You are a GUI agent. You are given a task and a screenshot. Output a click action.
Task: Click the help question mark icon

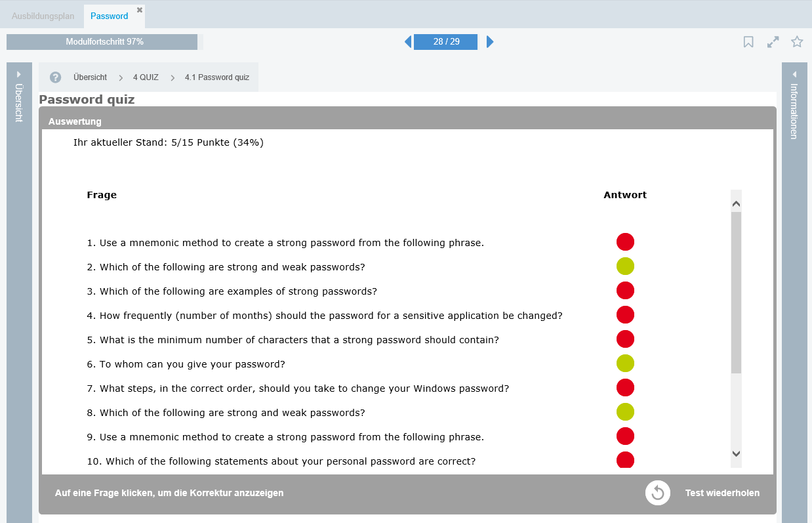56,77
